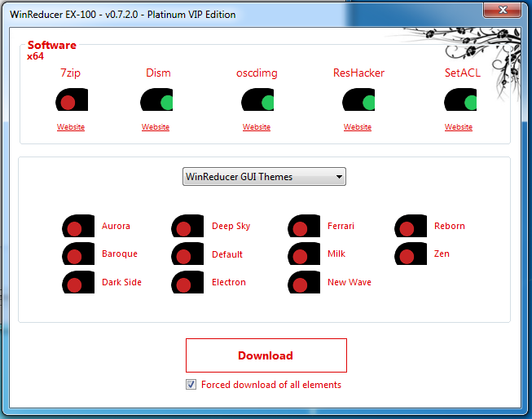Image resolution: width=532 pixels, height=419 pixels.
Task: Enable the Reborn theme switch
Action: [411, 226]
